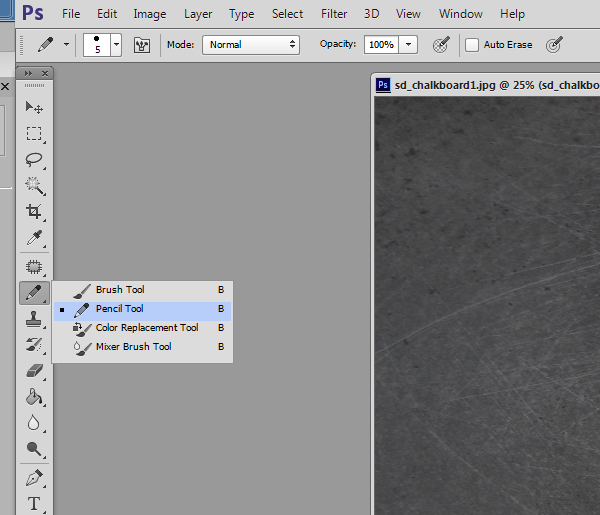This screenshot has width=600, height=515.
Task: Open the Mode dropdown set to Normal
Action: click(x=251, y=45)
